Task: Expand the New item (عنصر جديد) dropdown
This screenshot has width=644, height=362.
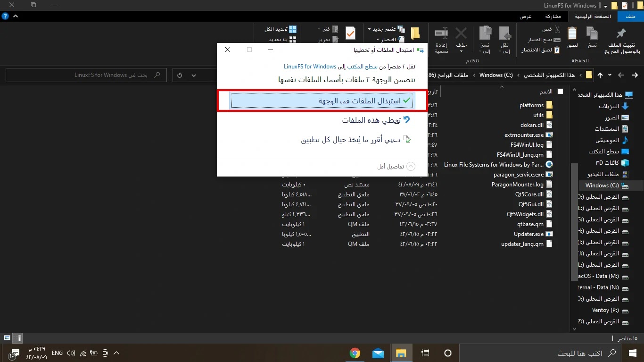Action: (370, 29)
